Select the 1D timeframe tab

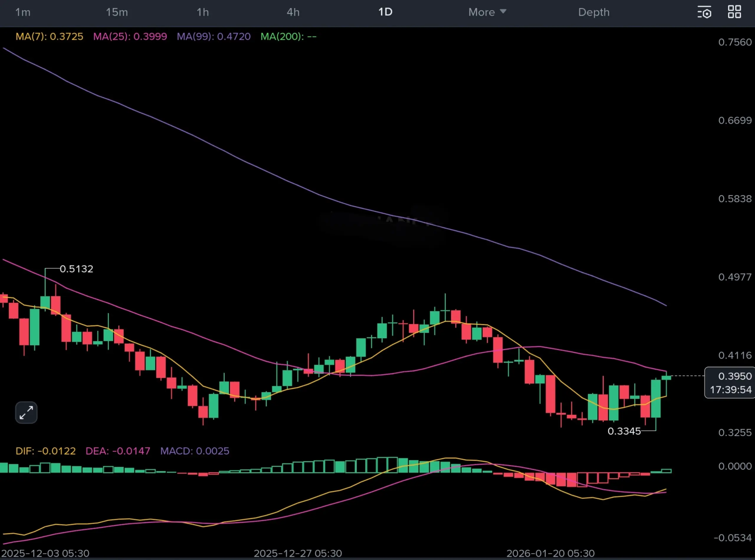[385, 12]
